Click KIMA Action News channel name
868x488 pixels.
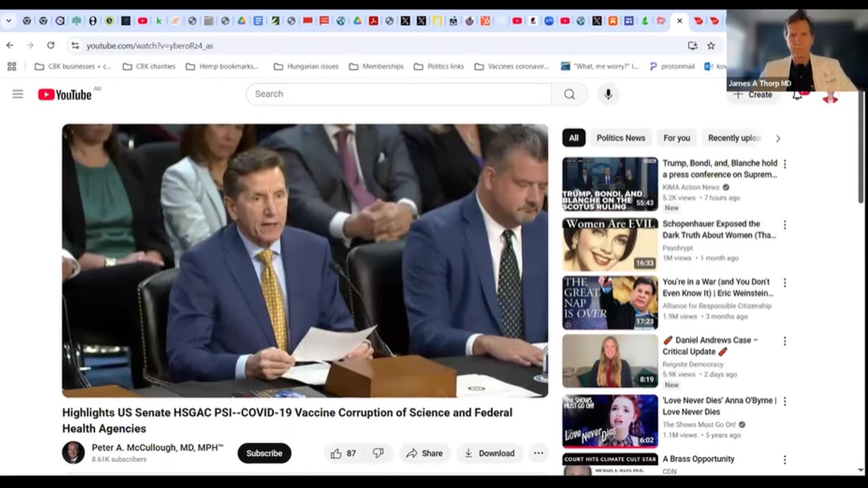pyautogui.click(x=691, y=187)
